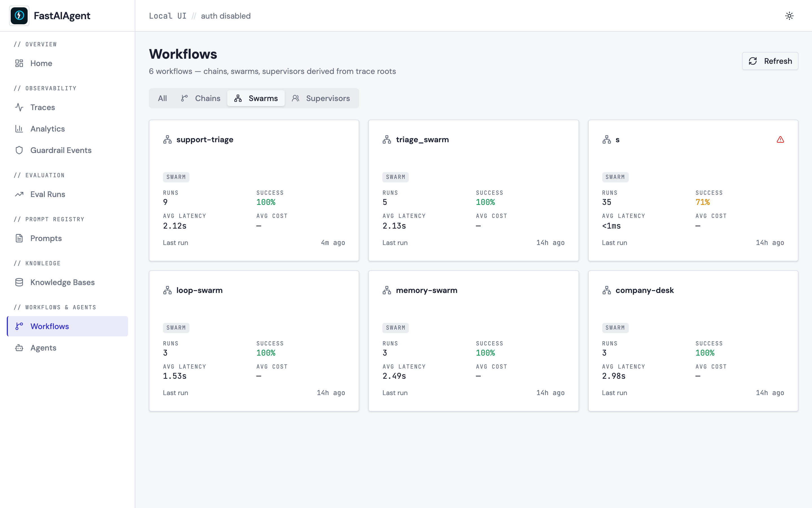
Task: Click the Eval Runs trending arrow icon
Action: click(19, 194)
